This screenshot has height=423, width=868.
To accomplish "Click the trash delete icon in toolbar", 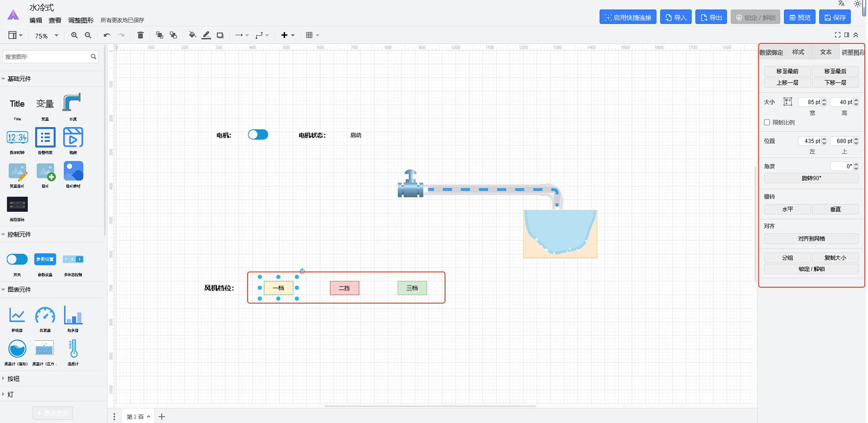I will [140, 35].
